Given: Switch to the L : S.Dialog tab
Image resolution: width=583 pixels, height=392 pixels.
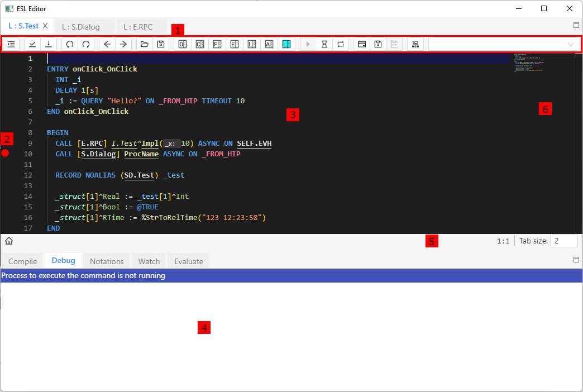Looking at the screenshot, I should [x=81, y=26].
